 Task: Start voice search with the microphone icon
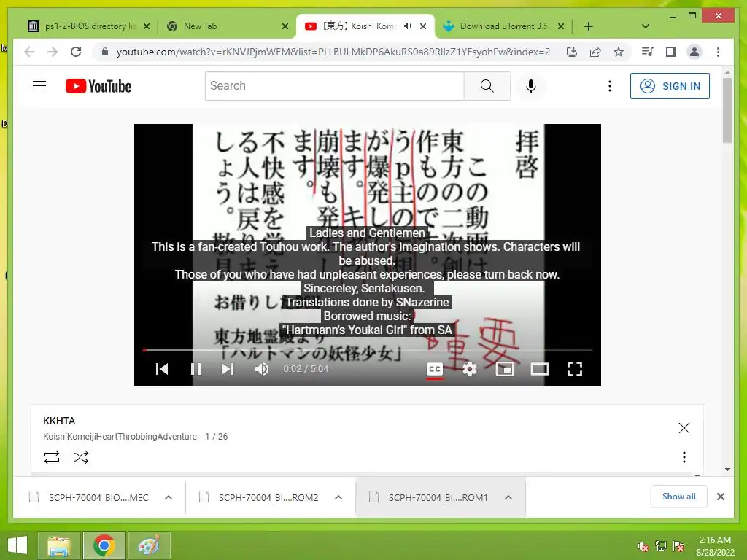pos(531,86)
